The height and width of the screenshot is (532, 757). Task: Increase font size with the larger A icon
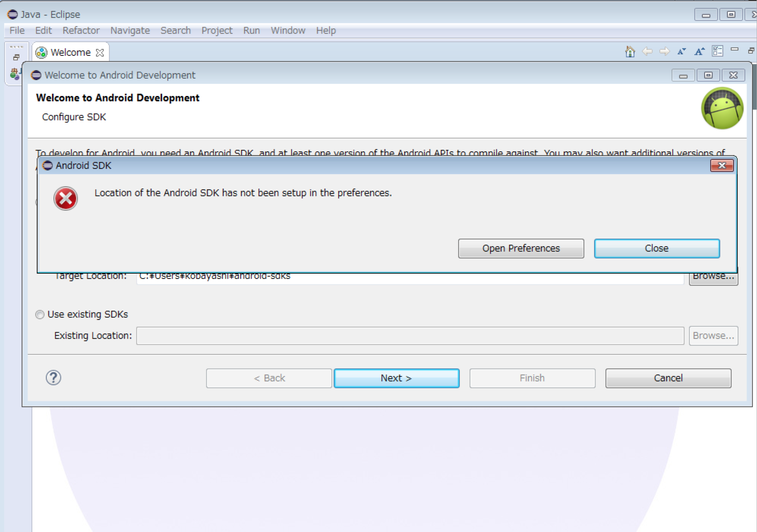(699, 51)
